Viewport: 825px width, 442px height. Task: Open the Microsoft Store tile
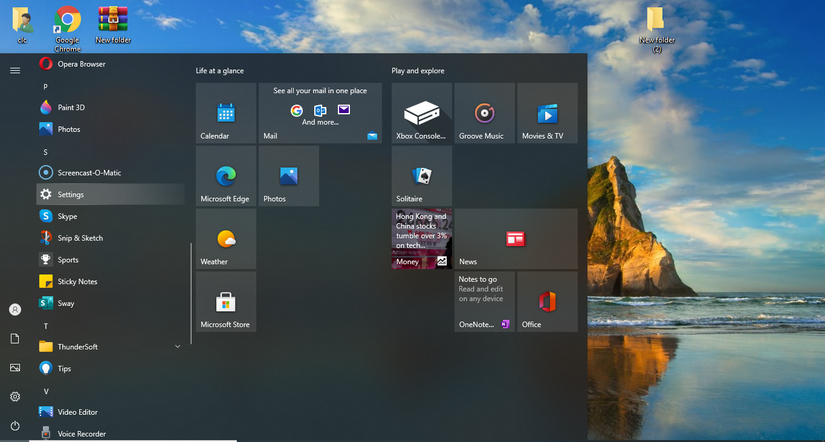pyautogui.click(x=226, y=302)
